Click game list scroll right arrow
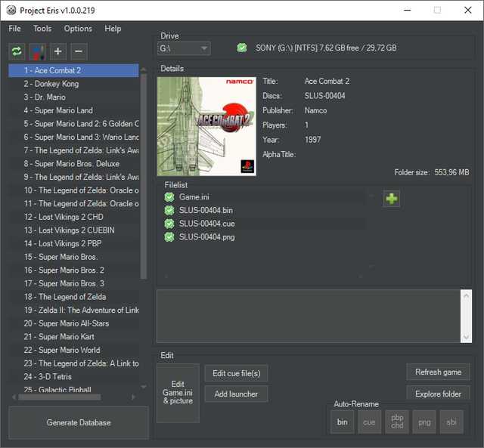The width and height of the screenshot is (484, 448). (x=133, y=397)
